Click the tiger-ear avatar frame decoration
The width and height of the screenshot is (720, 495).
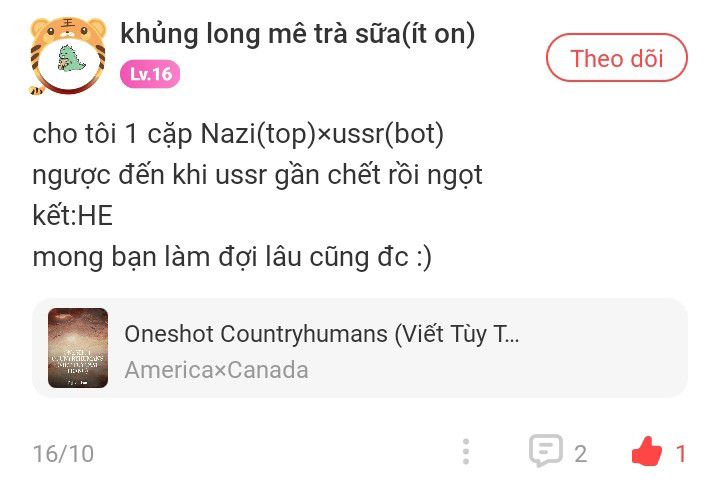point(68,28)
